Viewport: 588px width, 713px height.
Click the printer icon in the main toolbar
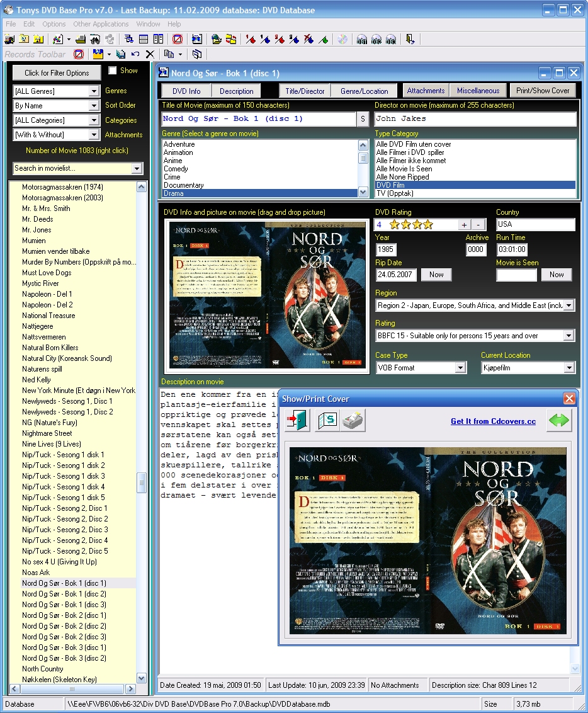(81, 38)
